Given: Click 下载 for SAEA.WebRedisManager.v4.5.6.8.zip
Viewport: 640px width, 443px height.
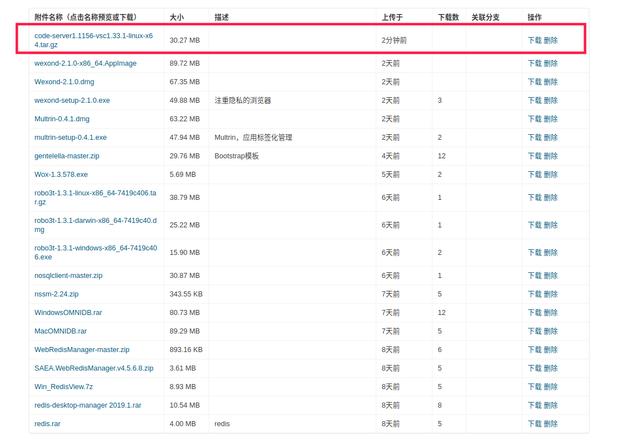Looking at the screenshot, I should 535,368.
